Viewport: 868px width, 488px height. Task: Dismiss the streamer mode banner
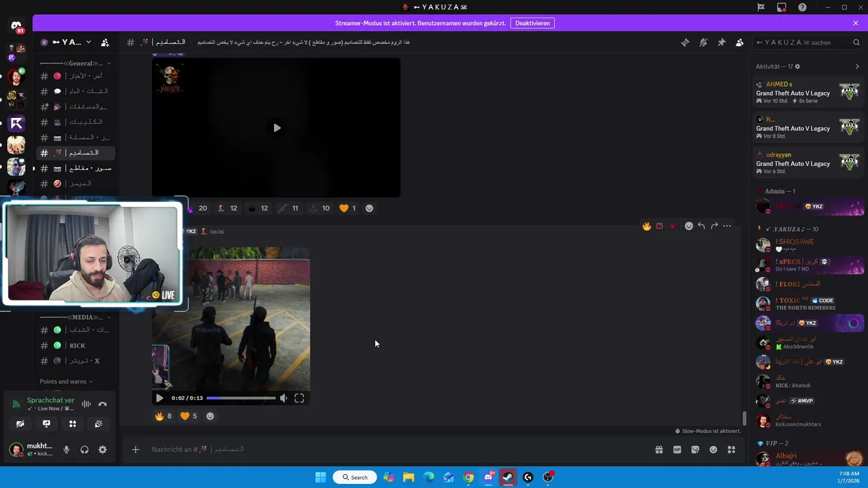click(856, 23)
